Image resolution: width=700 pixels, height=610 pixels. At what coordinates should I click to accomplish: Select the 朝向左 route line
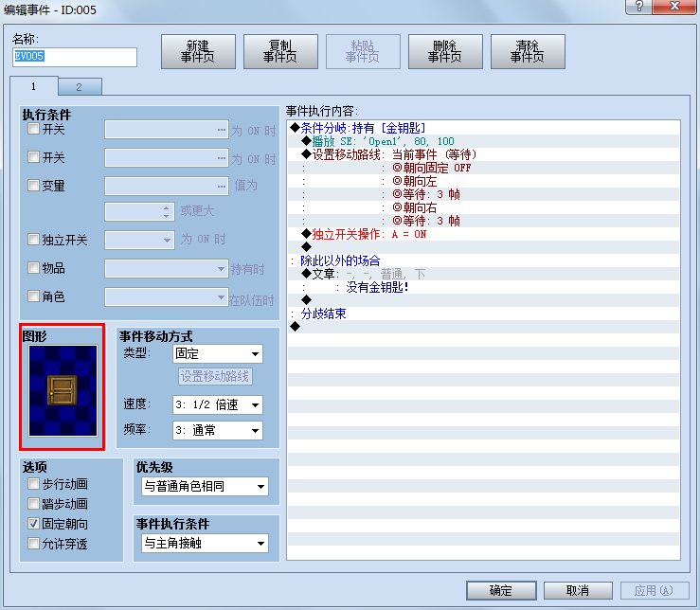pyautogui.click(x=483, y=181)
